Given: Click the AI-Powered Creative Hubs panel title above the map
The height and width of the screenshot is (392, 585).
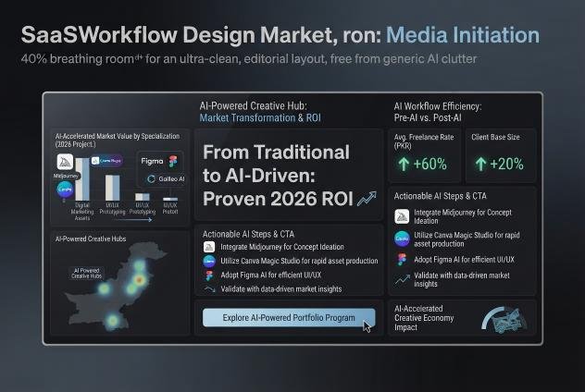Looking at the screenshot, I should click(91, 239).
